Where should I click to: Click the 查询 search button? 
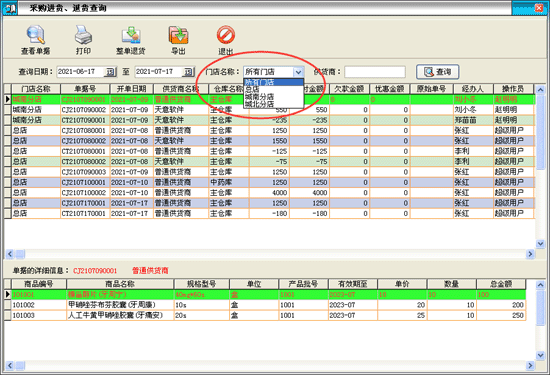click(437, 72)
